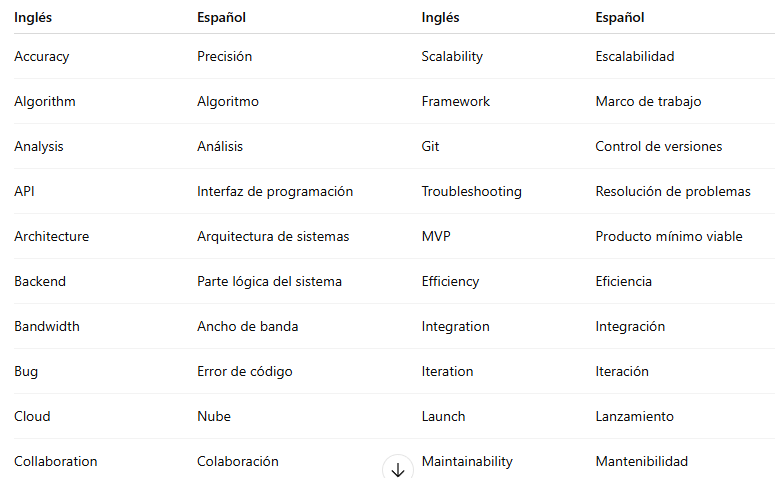Select the Backend row label

pyautogui.click(x=40, y=281)
